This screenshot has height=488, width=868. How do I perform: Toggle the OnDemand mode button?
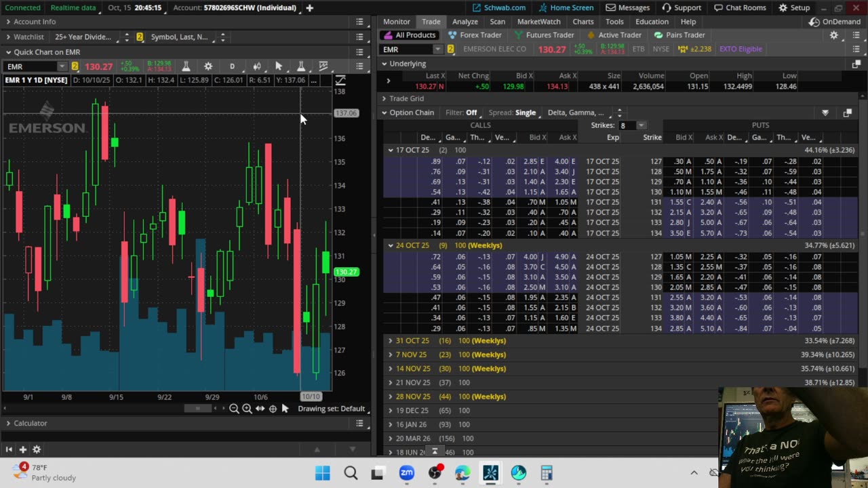point(835,22)
